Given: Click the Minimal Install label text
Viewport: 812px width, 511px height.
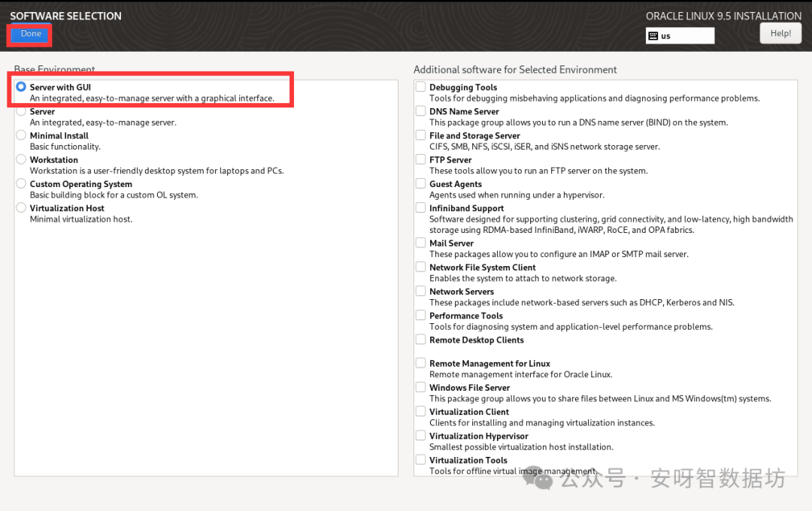Looking at the screenshot, I should [x=59, y=136].
